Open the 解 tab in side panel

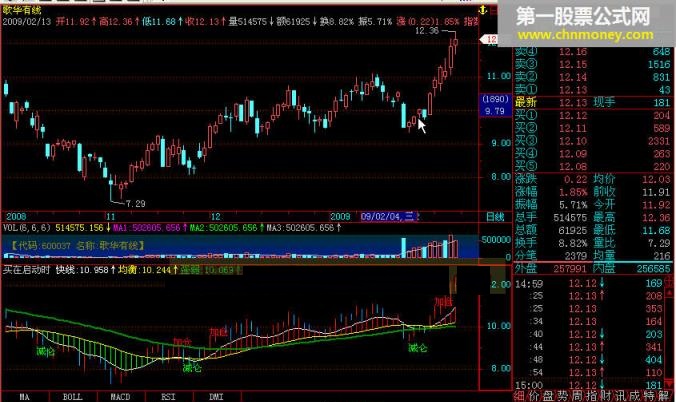point(663,396)
